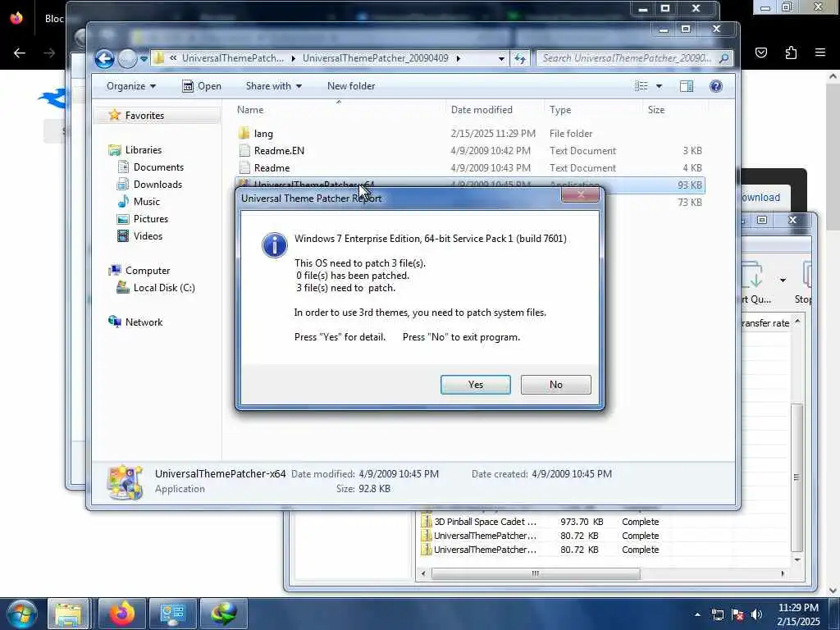Click the Pocket save icon in Firefox

761,52
